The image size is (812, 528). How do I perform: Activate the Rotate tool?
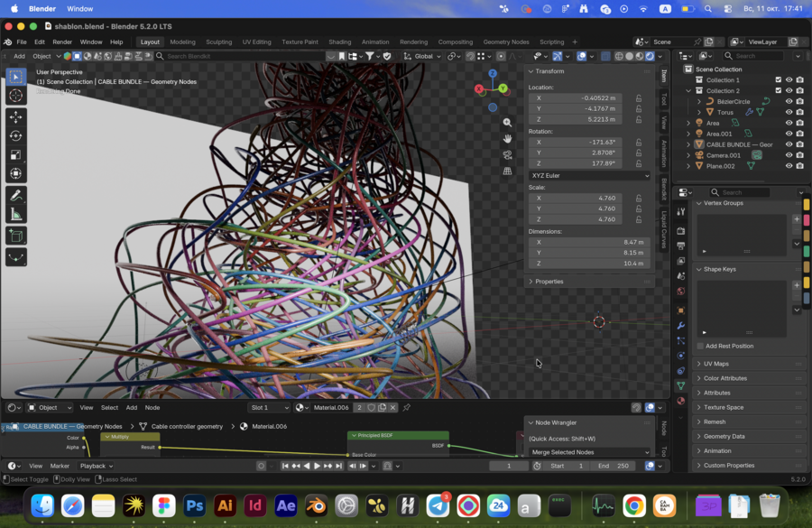pyautogui.click(x=16, y=135)
